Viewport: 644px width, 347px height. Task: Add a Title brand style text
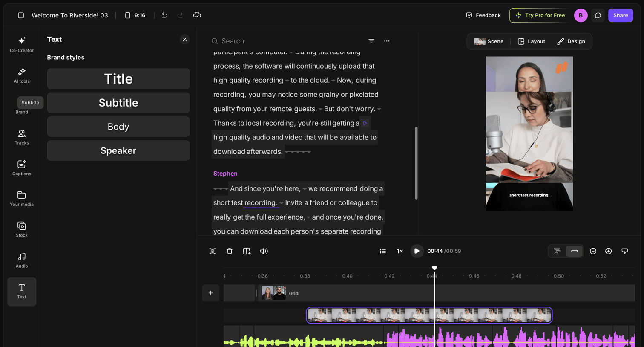pyautogui.click(x=118, y=79)
